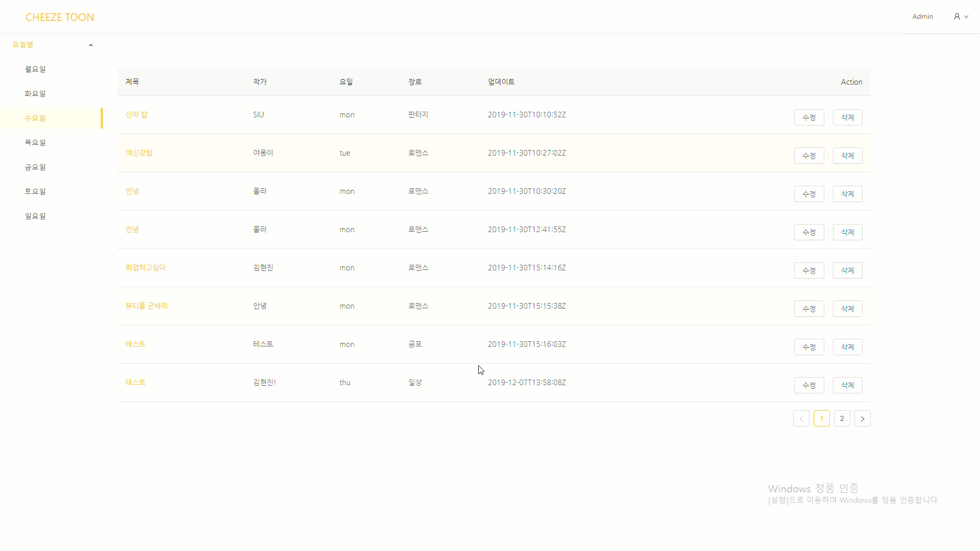Open the 뷰티풀 군바리 title link

click(x=146, y=306)
